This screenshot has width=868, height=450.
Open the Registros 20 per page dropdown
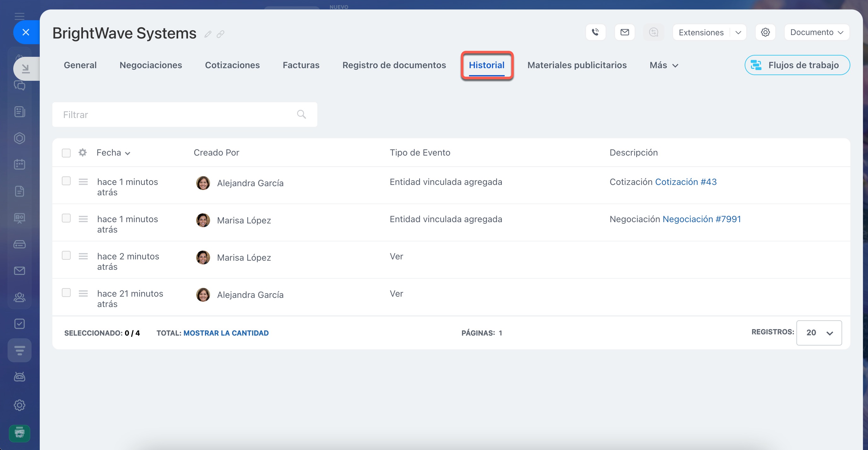tap(819, 333)
